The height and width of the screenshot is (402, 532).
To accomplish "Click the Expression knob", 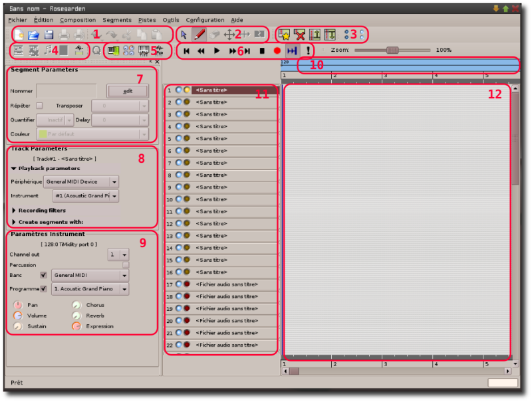I will pos(76,326).
